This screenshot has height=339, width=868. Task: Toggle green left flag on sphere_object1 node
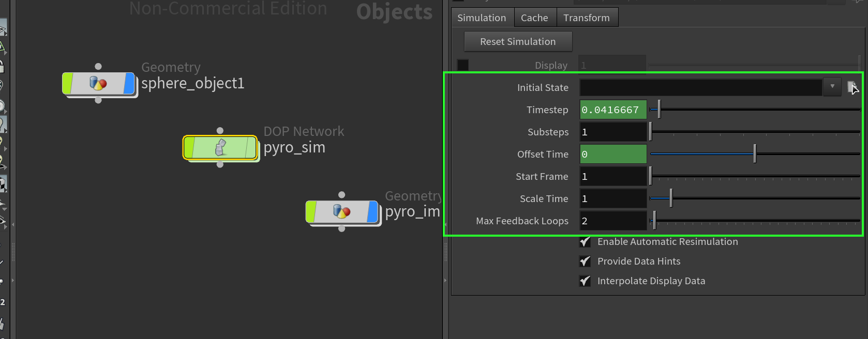(68, 83)
